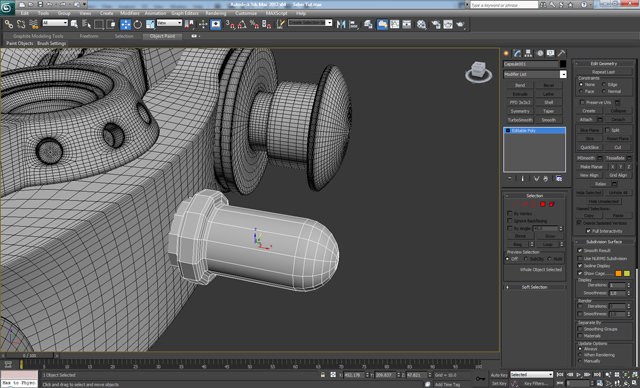Open the Utilities hammer panel tab
Screen dimensions: 640x388
562,53
